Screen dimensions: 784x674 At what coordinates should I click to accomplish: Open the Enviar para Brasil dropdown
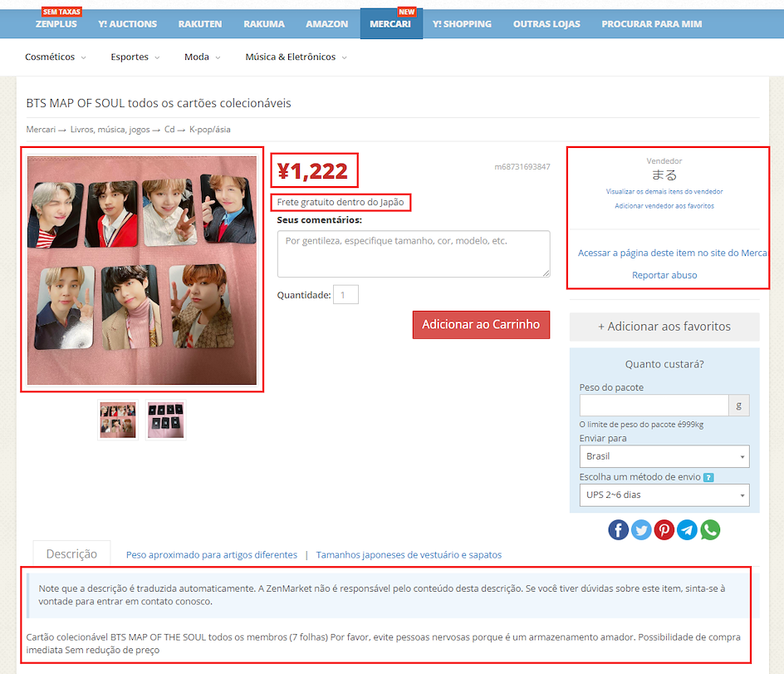[x=664, y=456]
